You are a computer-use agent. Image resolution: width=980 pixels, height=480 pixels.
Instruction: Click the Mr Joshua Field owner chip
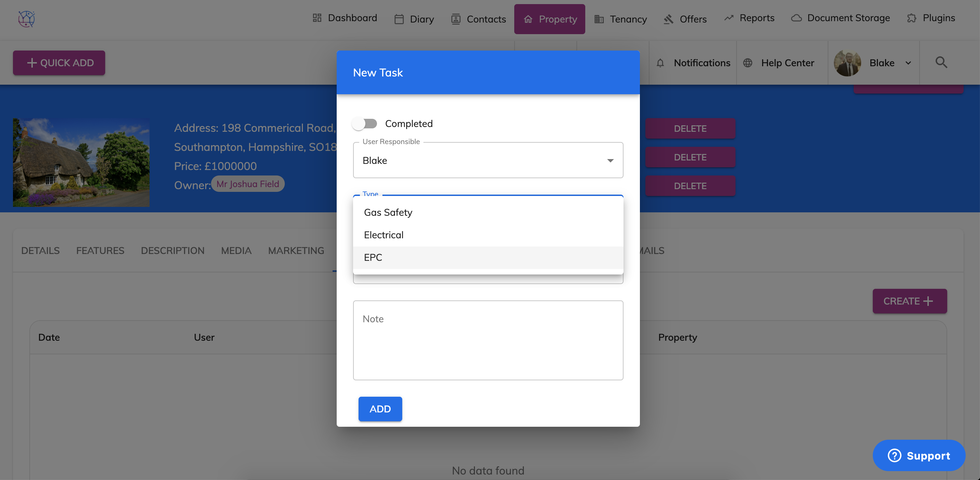pos(248,184)
